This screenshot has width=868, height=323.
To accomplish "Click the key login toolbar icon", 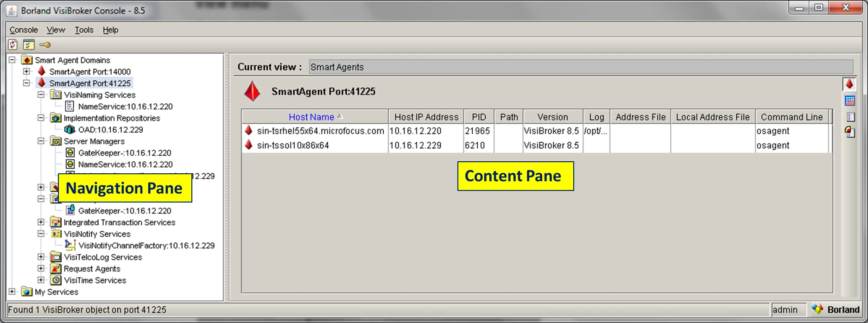I will pyautogui.click(x=45, y=45).
